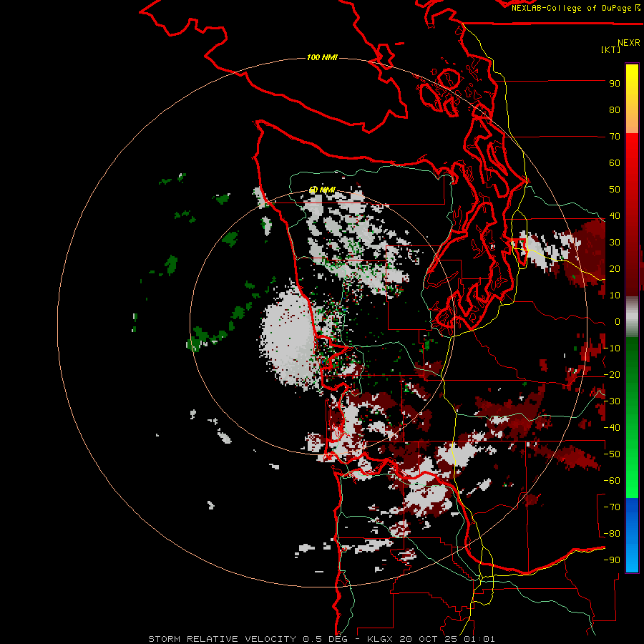644x644 pixels.
Task: Select the -90 value on velocity scale
Action: 612,560
